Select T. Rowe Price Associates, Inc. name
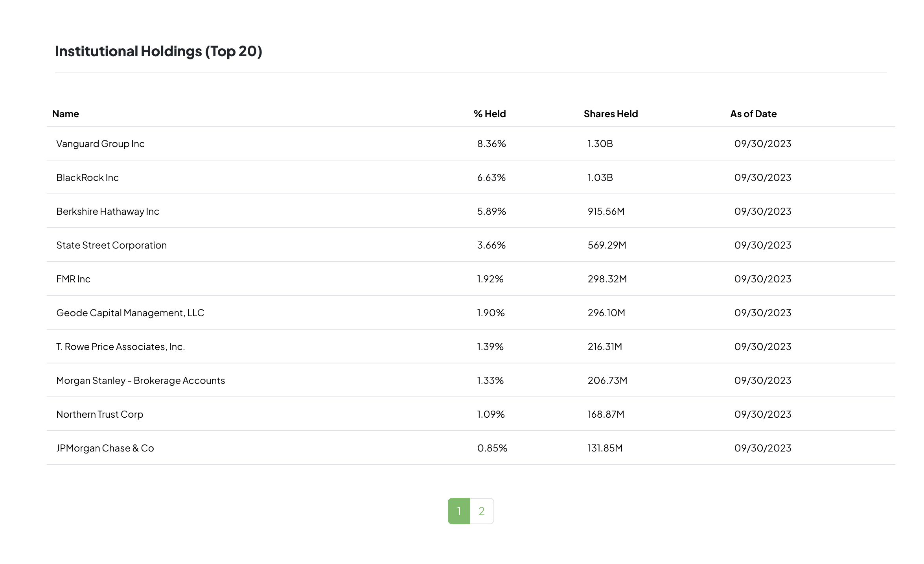 (x=120, y=347)
